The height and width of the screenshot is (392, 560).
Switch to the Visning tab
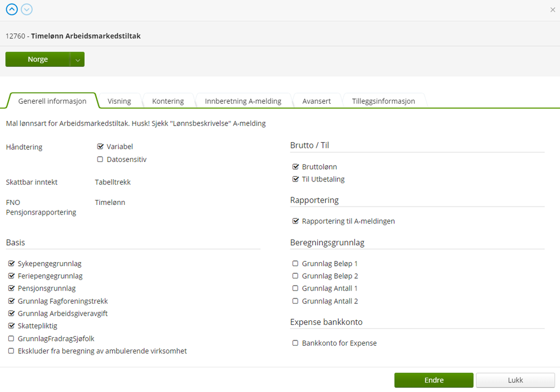coord(119,101)
